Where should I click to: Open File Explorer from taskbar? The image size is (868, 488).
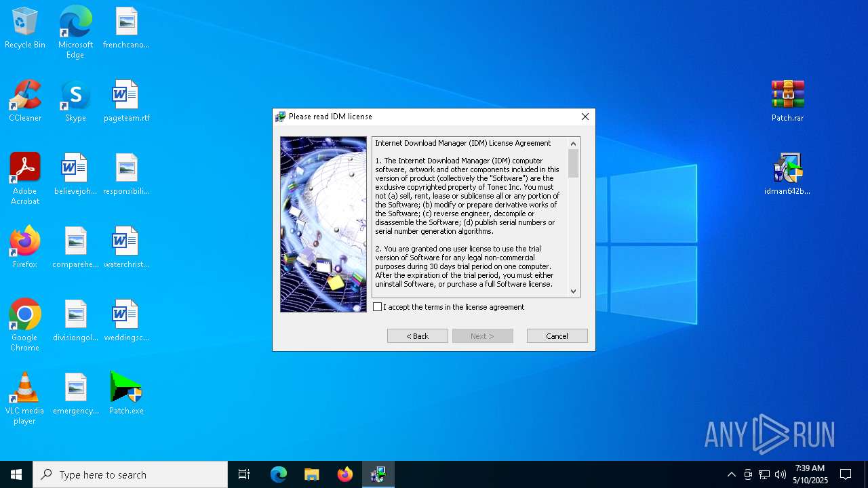[x=311, y=474]
